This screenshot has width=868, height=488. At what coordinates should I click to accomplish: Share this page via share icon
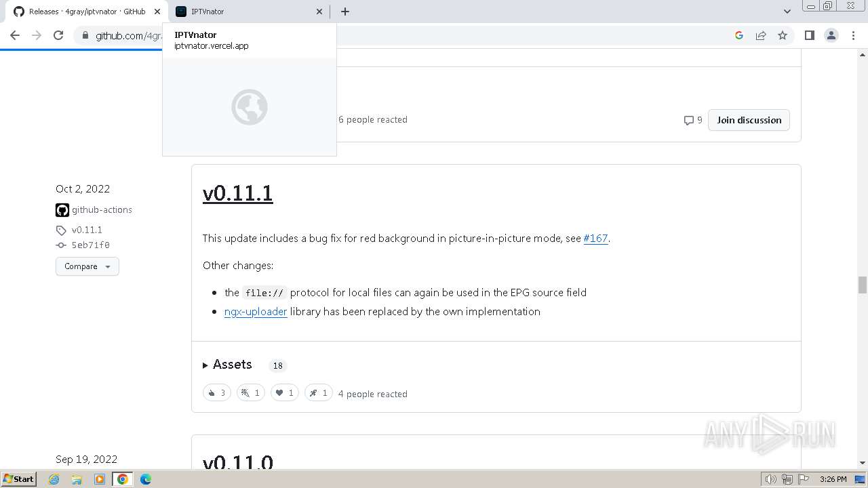(x=761, y=35)
